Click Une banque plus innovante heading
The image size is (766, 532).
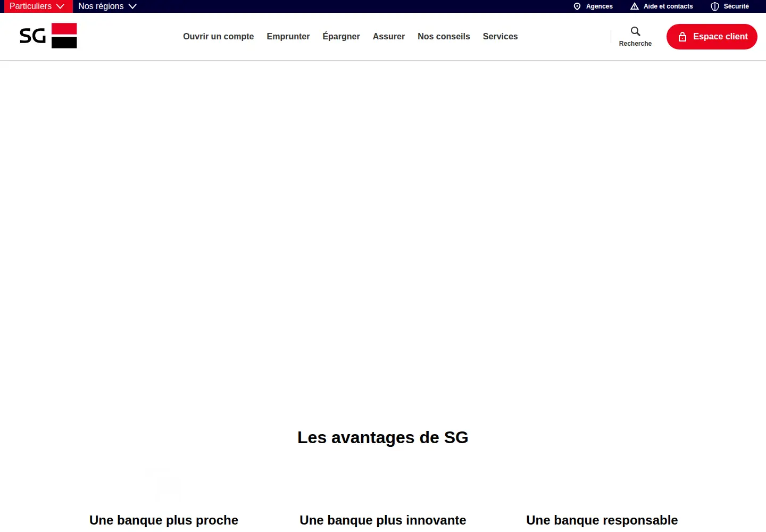(x=383, y=520)
